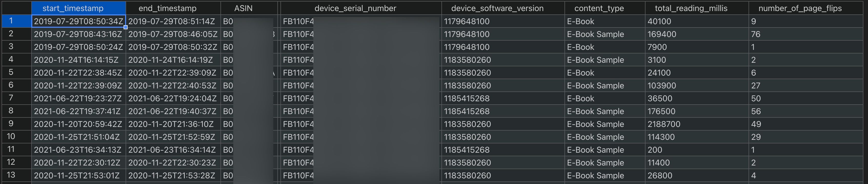Click the cell containing 2019-07-29T08:50:34Z
Screen dimensions: 868x184
(78, 21)
